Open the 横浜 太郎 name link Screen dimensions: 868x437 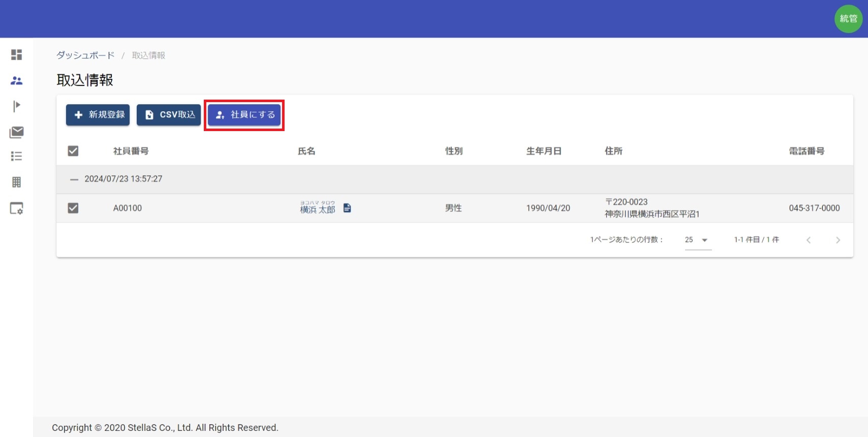point(318,209)
